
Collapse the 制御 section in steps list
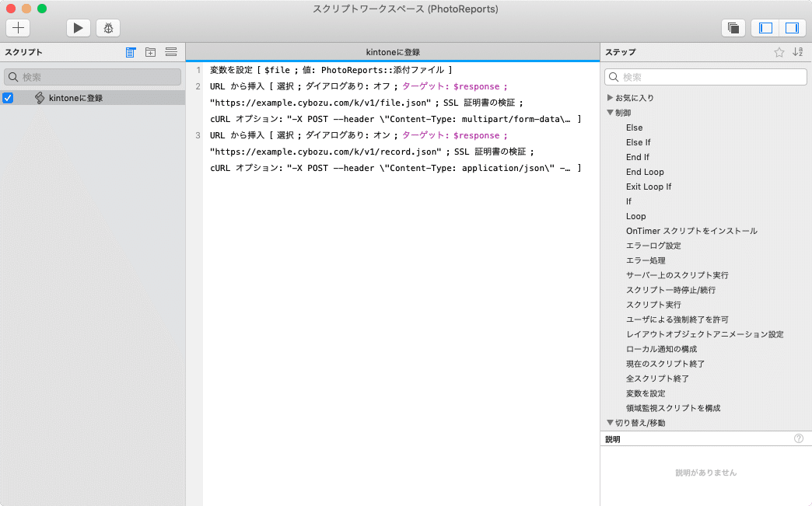(x=611, y=112)
